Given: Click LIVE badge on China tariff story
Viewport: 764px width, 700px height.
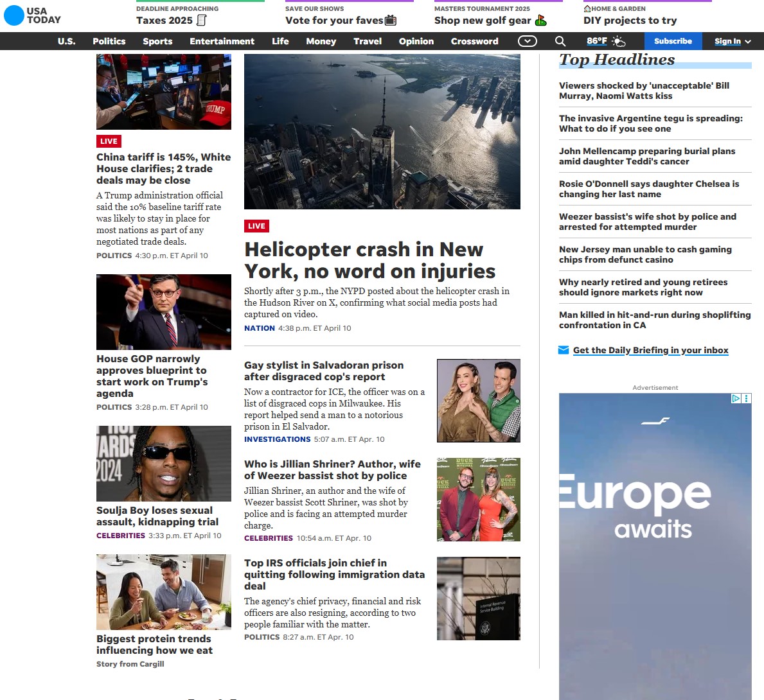Looking at the screenshot, I should pyautogui.click(x=109, y=141).
